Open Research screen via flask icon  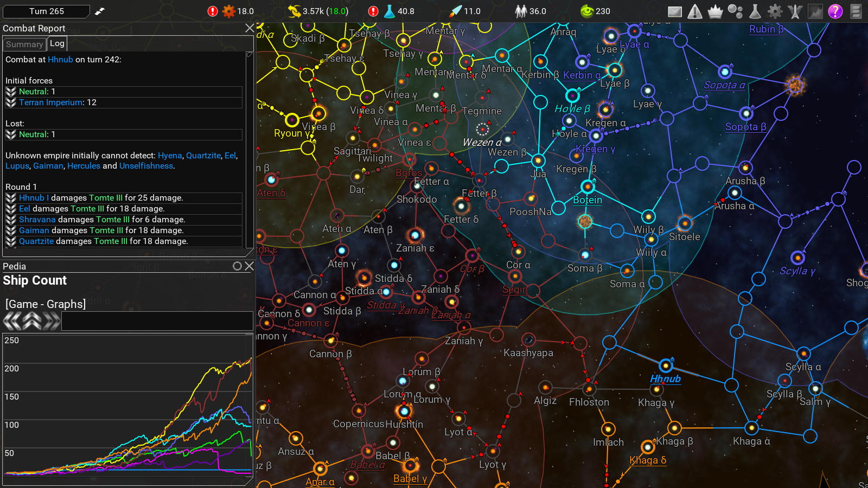[755, 11]
